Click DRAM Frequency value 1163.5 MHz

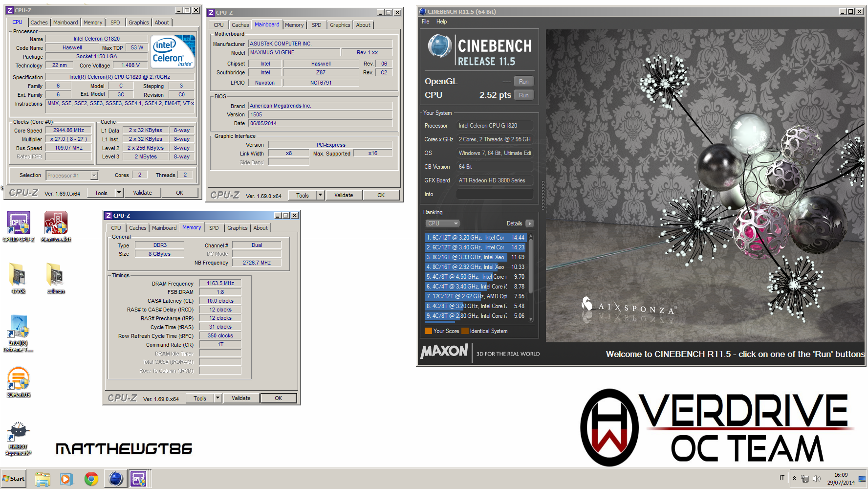[220, 283]
